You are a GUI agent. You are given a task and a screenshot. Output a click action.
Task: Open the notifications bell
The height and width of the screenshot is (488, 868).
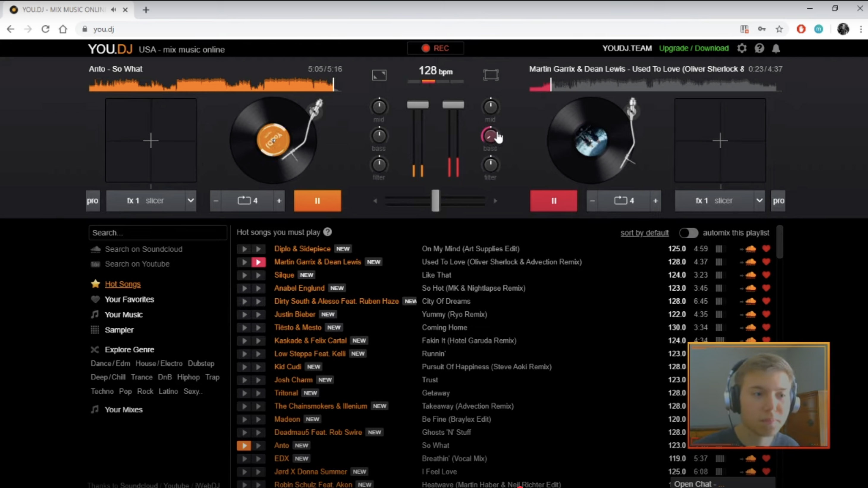(776, 48)
